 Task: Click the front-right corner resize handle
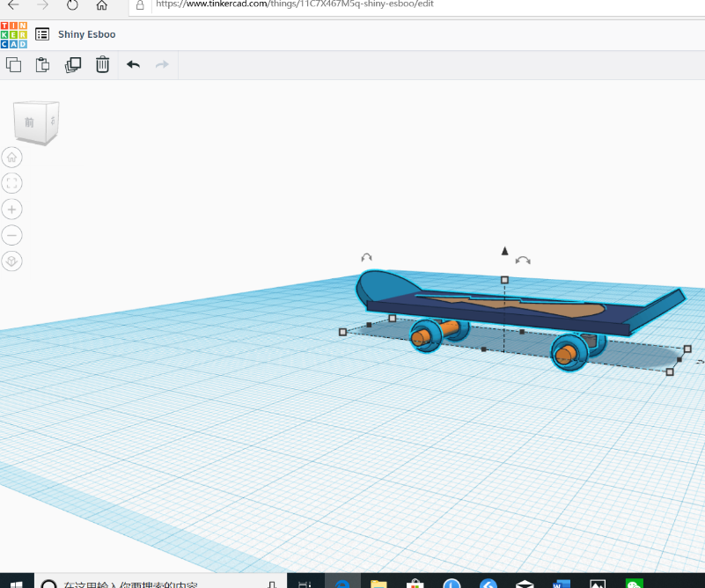(670, 371)
